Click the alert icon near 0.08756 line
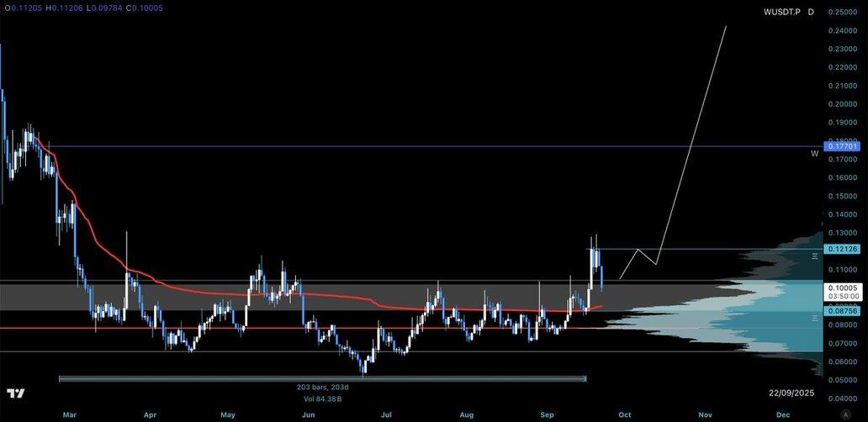 tap(814, 318)
